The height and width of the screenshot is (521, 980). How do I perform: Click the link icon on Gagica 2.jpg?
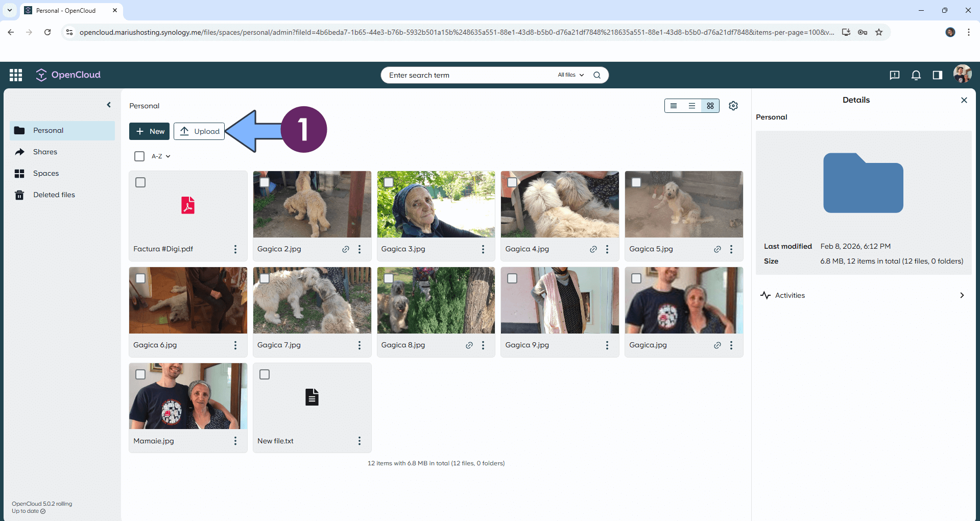tap(346, 249)
